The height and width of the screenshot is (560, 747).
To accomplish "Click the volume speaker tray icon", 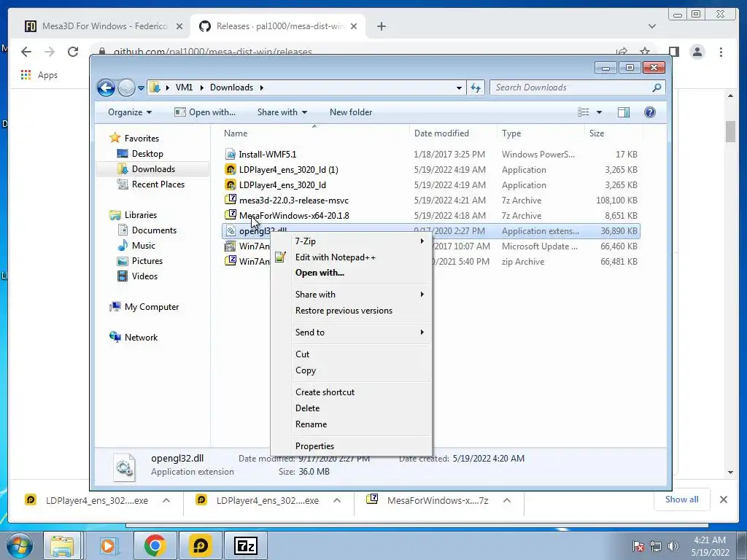I will tap(673, 546).
